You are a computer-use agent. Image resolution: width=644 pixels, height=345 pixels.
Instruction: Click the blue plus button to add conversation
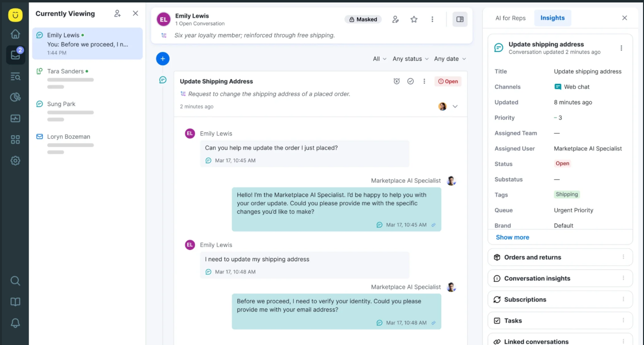(x=163, y=59)
